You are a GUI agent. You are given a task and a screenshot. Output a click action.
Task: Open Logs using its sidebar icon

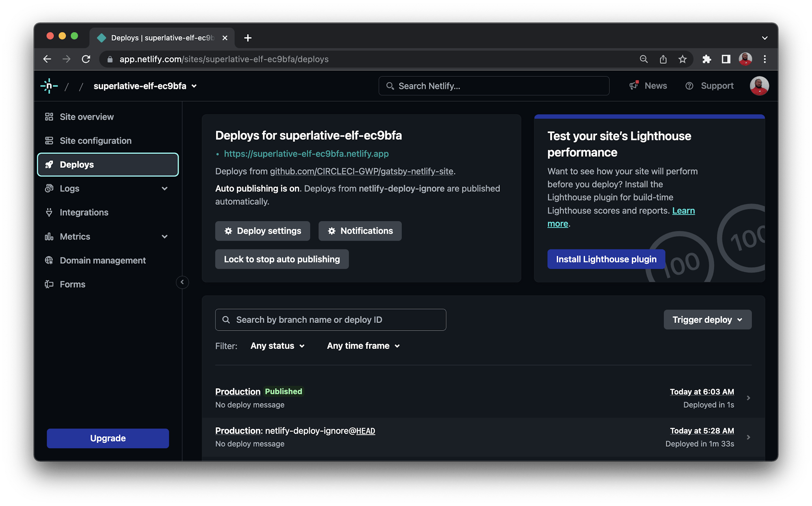point(49,188)
